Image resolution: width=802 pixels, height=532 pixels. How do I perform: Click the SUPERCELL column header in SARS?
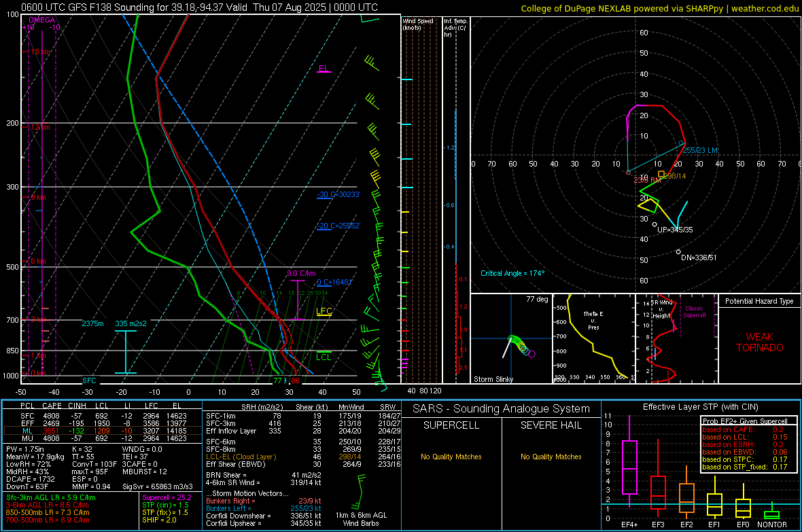(x=451, y=425)
